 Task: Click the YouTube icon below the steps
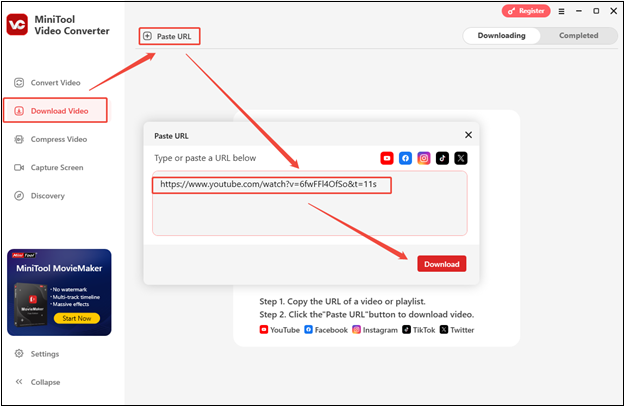(x=264, y=330)
